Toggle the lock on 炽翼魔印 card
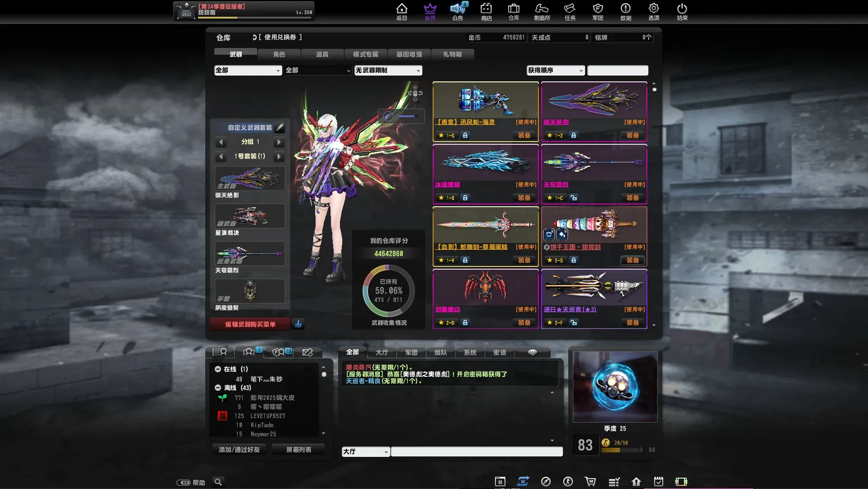868x489 pixels. click(465, 323)
